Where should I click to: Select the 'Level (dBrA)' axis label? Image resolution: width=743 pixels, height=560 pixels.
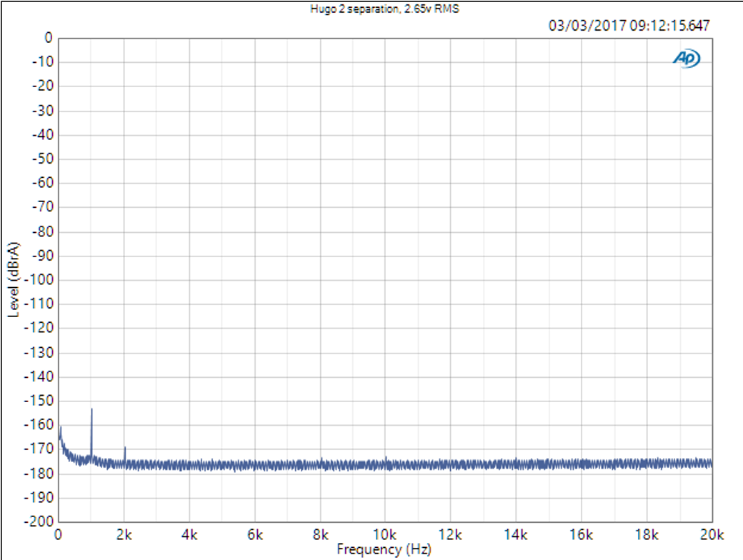pyautogui.click(x=14, y=279)
